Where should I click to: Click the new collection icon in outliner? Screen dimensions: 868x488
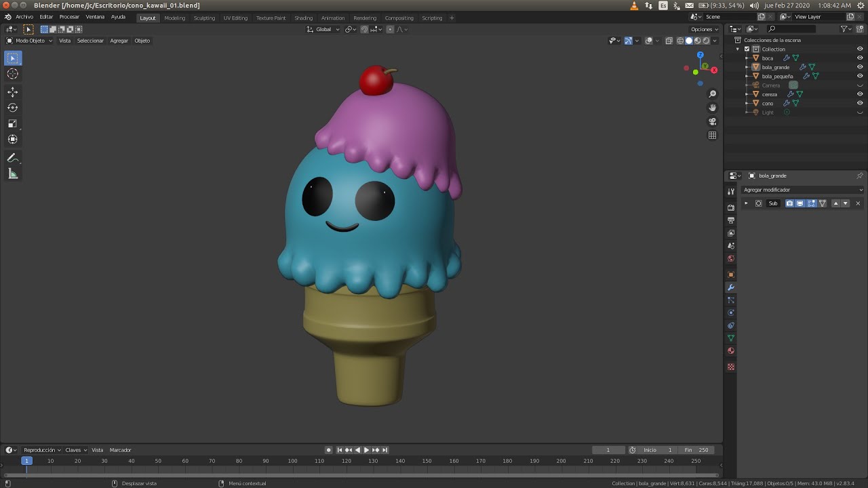coord(859,29)
